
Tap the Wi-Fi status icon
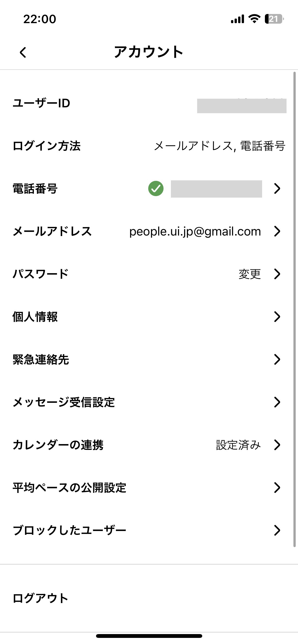pyautogui.click(x=254, y=19)
